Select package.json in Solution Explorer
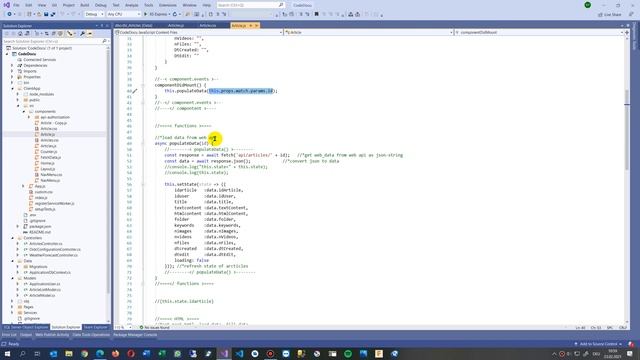The height and width of the screenshot is (360, 640). tap(40, 226)
